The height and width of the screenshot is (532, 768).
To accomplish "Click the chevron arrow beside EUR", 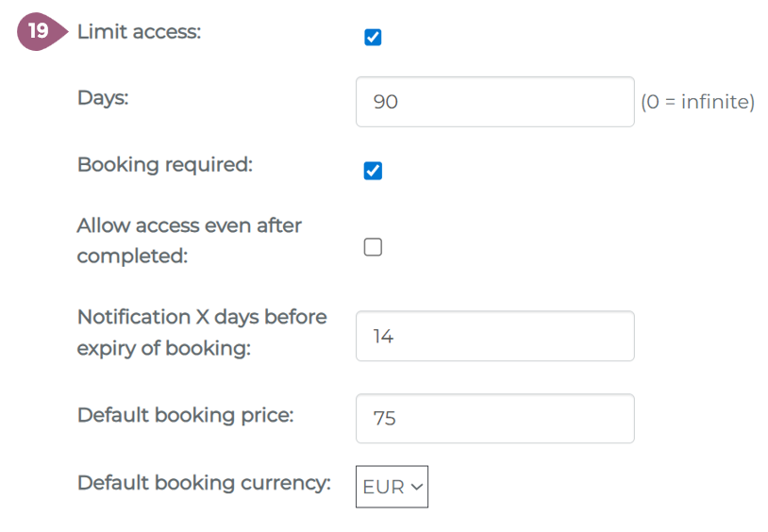I will 417,487.
